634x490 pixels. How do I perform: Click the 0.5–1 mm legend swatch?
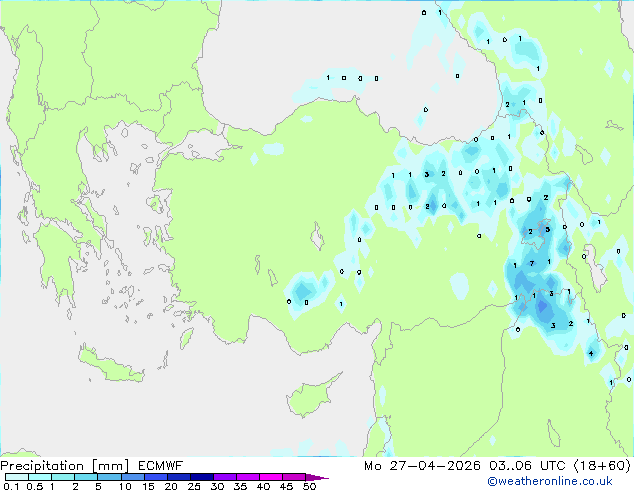[x=40, y=477]
